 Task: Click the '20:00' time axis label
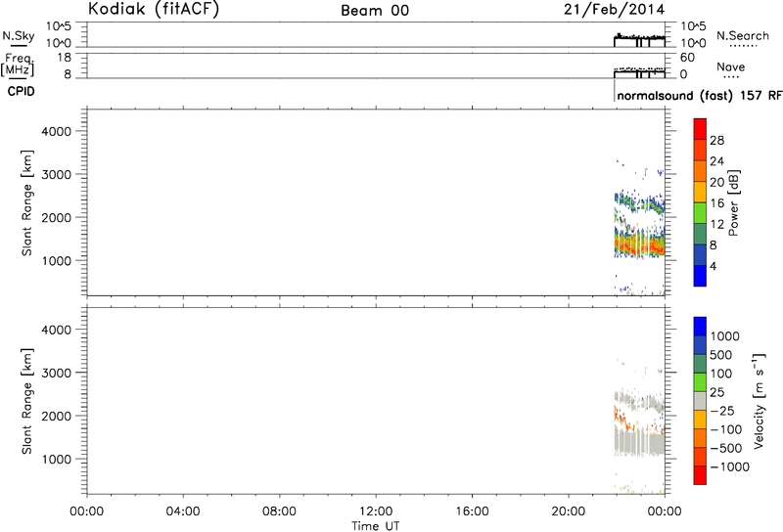569,511
